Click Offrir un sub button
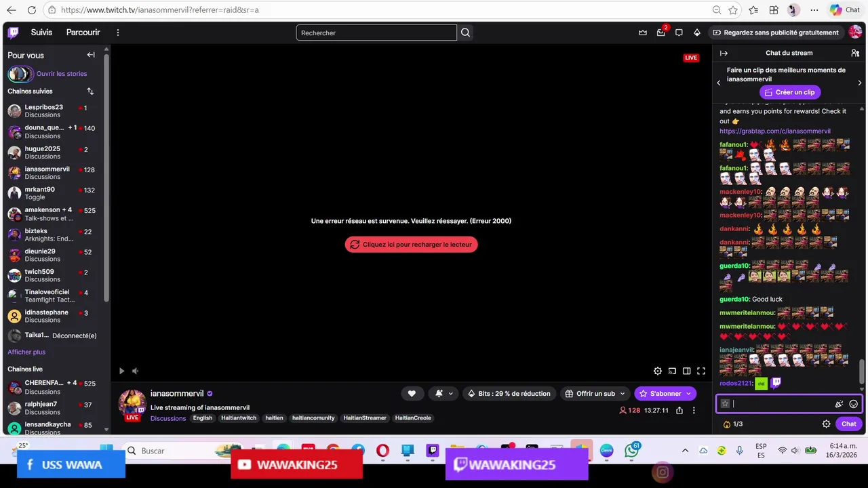The image size is (868, 488). (595, 393)
